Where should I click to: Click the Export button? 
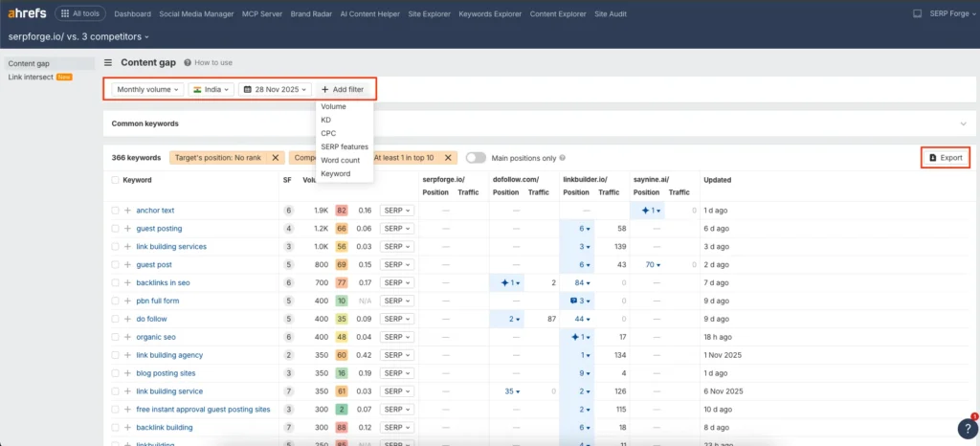point(946,158)
